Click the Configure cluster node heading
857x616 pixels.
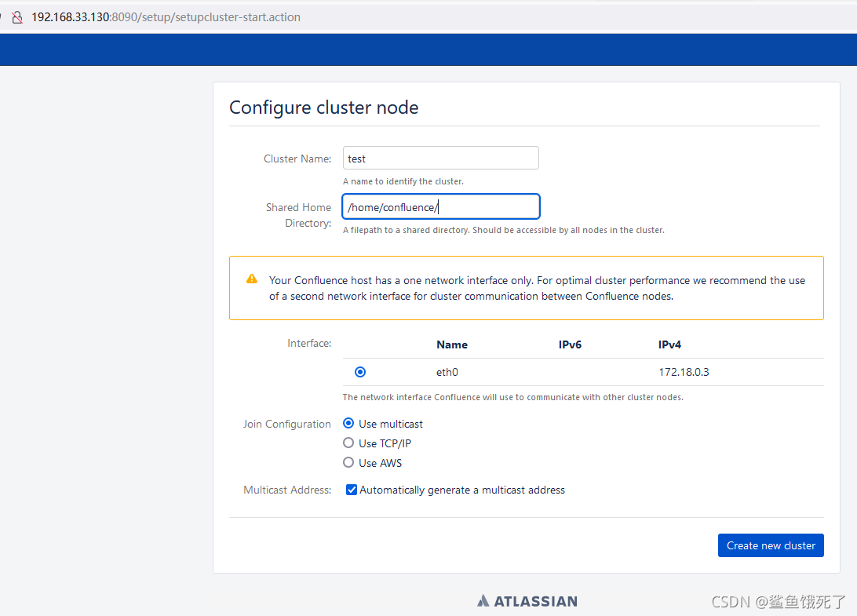(x=323, y=108)
